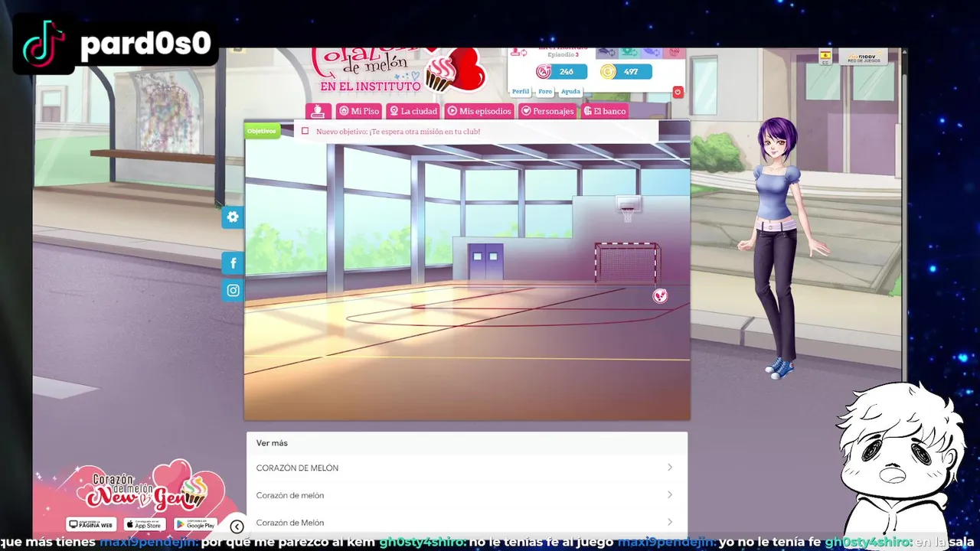
Task: Select the Spanish flag language icon
Action: pyautogui.click(x=825, y=56)
